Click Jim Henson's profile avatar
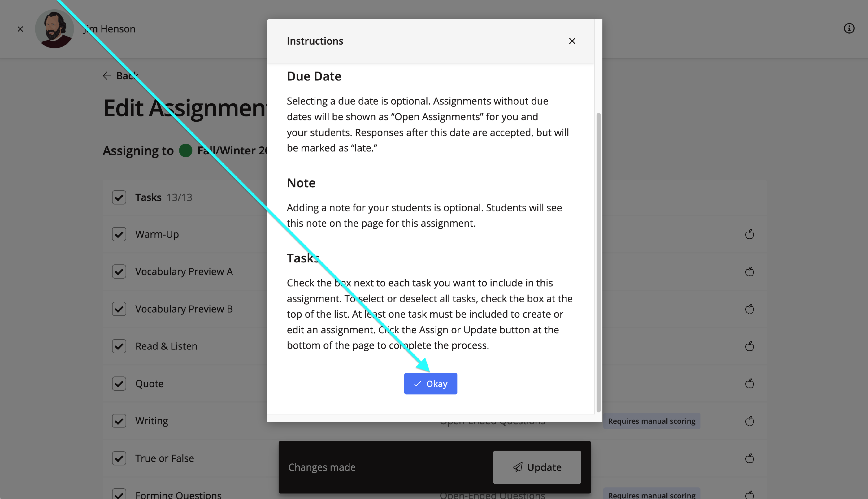Image resolution: width=868 pixels, height=499 pixels. tap(54, 29)
